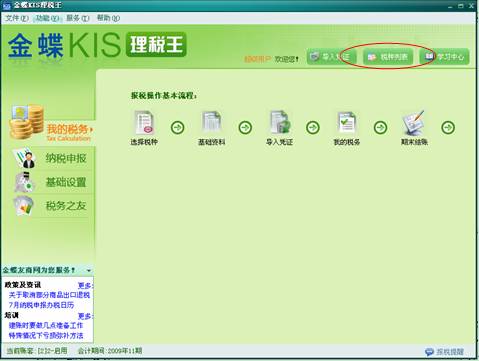Click the 导入凭证 workflow icon
This screenshot has width=479, height=361.
coord(280,123)
